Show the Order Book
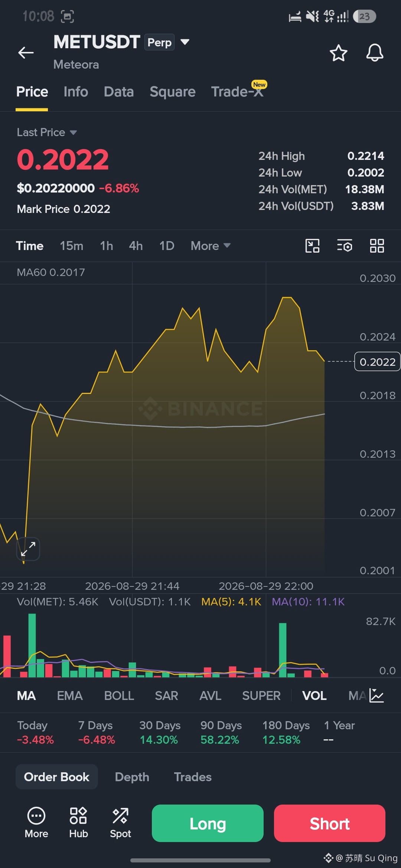401x868 pixels. click(57, 777)
